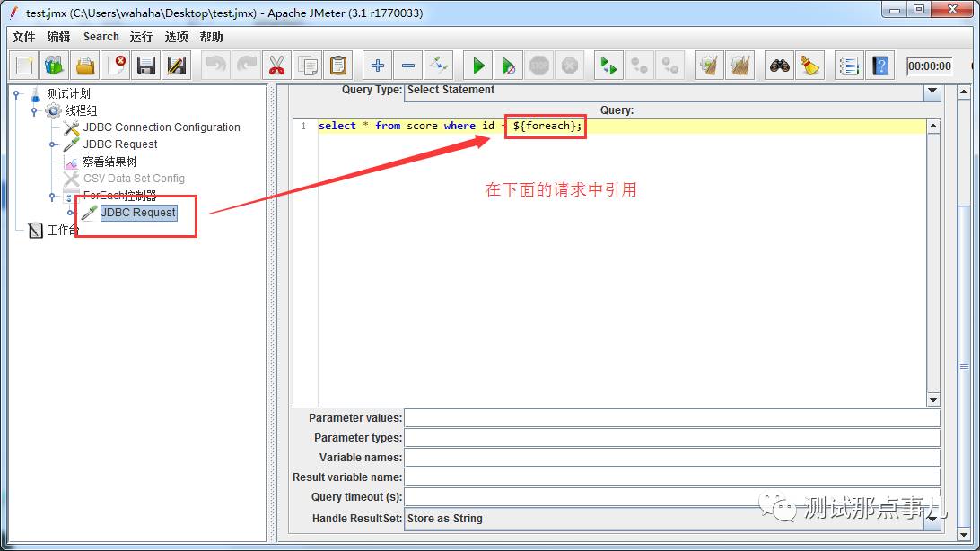Focus the Parameter types field
Image resolution: width=980 pixels, height=551 pixels.
672,438
